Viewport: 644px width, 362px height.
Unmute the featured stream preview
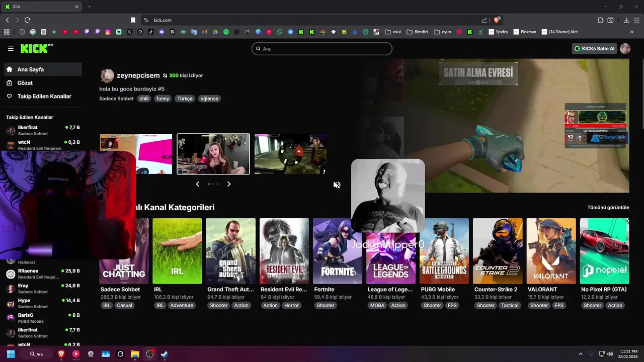point(337,185)
